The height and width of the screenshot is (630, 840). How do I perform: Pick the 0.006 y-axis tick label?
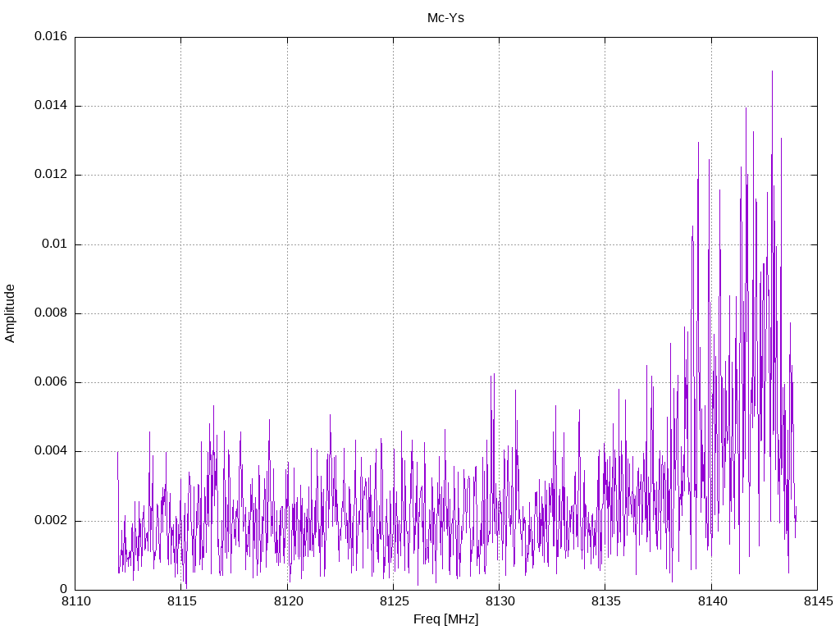click(x=50, y=382)
